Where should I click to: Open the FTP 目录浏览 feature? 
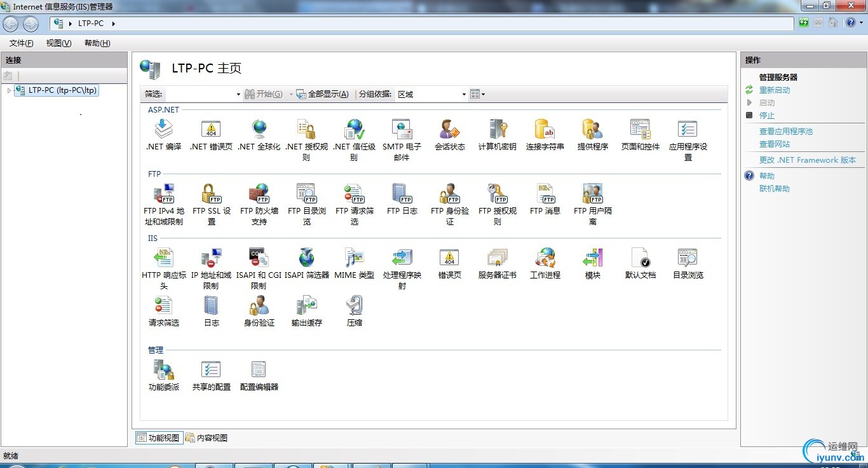(306, 205)
